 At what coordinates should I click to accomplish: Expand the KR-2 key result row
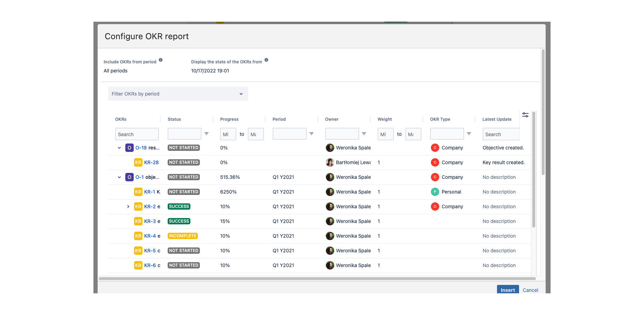pos(128,206)
